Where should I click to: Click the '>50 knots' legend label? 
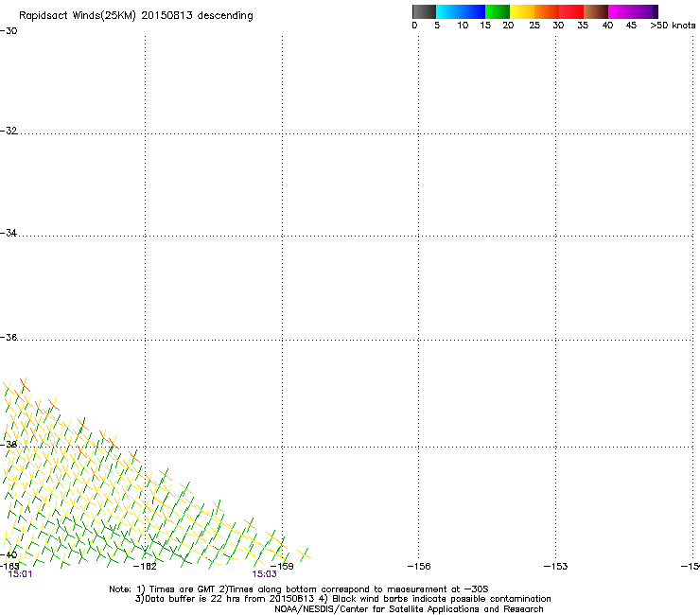point(673,26)
